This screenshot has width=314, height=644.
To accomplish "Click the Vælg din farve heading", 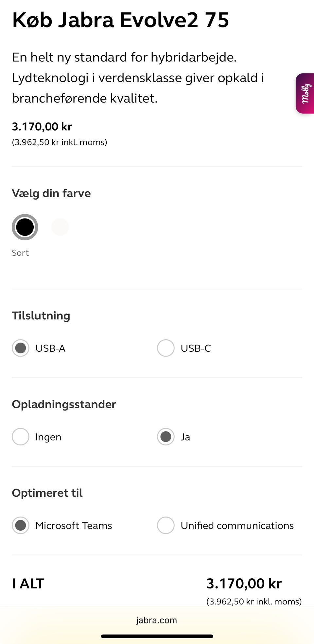I will point(51,193).
